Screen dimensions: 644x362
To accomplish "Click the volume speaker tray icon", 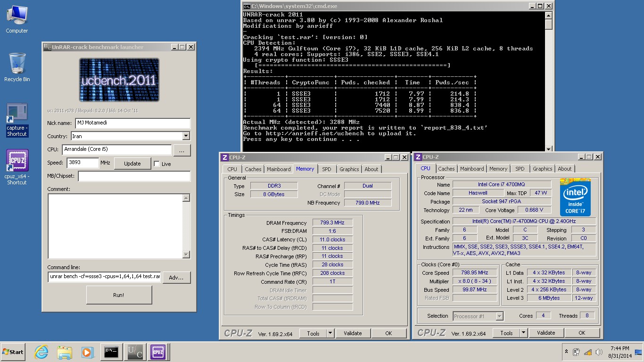I will (599, 352).
